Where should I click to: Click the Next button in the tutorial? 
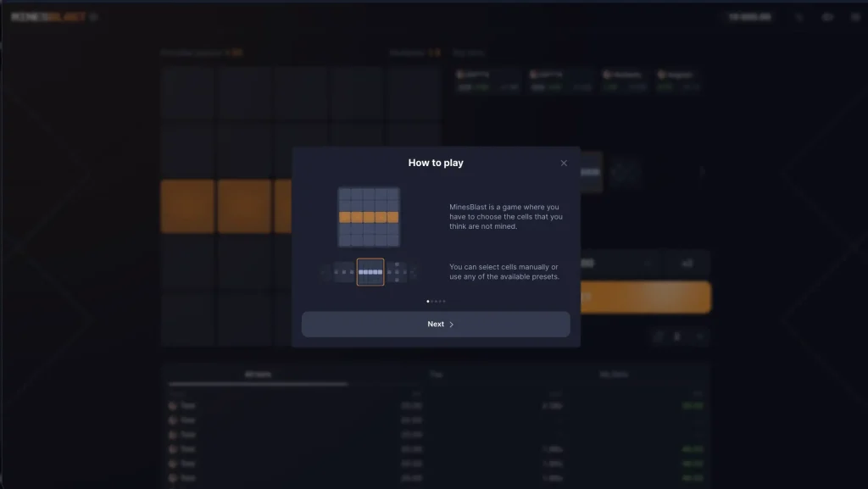tap(436, 325)
